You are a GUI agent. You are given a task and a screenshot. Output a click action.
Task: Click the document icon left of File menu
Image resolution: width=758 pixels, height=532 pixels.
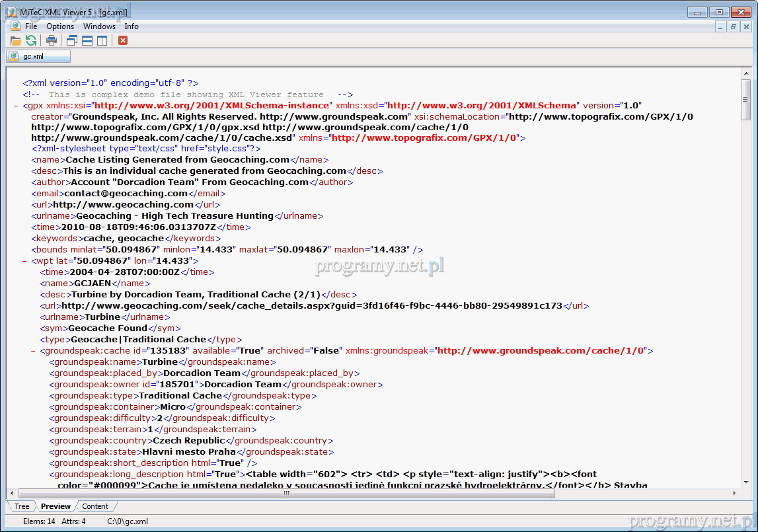15,26
